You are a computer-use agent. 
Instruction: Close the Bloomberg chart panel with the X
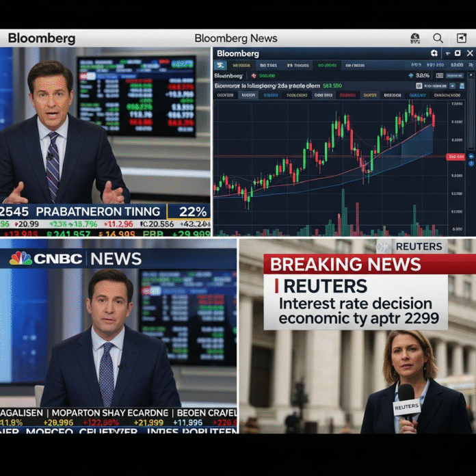click(470, 53)
